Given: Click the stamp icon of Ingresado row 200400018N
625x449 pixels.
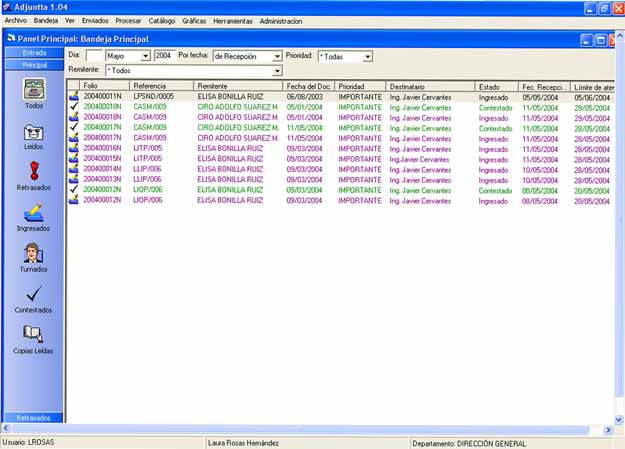Looking at the screenshot, I should 74,117.
